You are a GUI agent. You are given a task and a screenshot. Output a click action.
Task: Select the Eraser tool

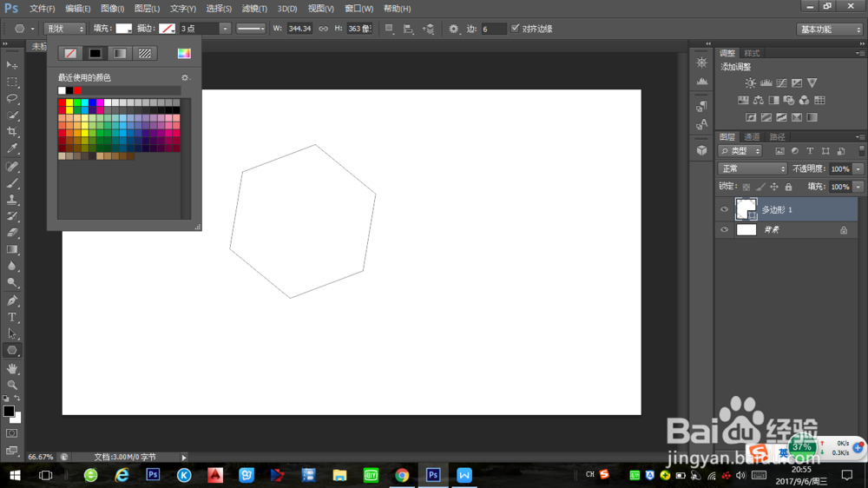click(x=12, y=234)
